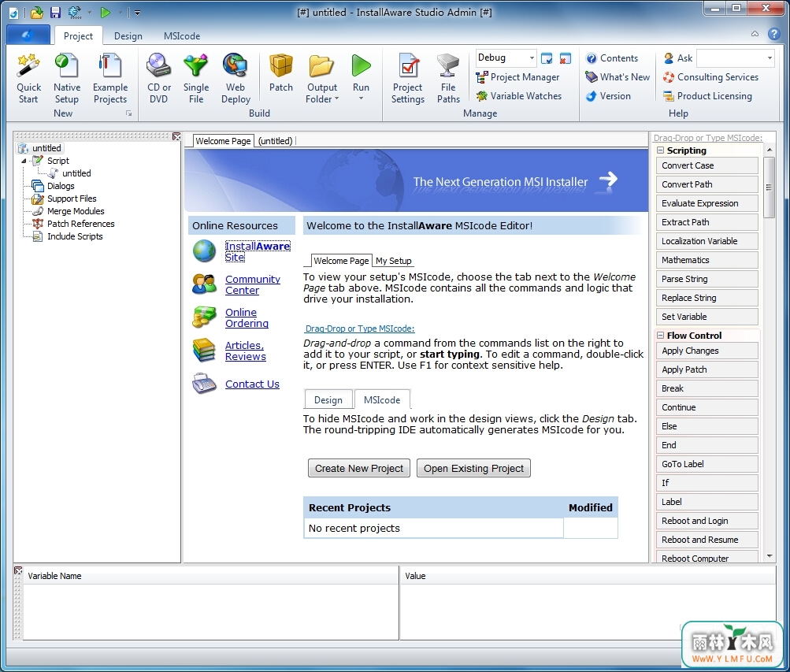This screenshot has height=672, width=790.
Task: Select Support Files tree item
Action: [x=72, y=199]
